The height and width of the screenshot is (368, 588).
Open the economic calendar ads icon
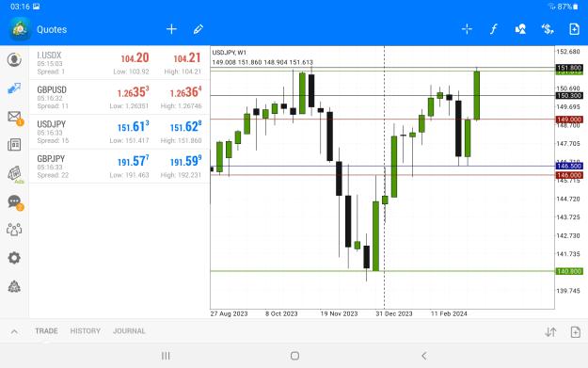[x=15, y=174]
